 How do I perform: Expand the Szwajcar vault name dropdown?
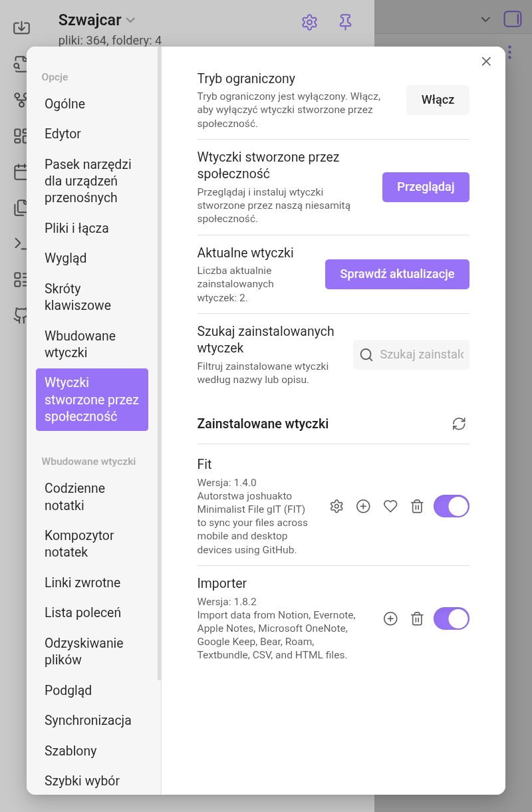[130, 20]
